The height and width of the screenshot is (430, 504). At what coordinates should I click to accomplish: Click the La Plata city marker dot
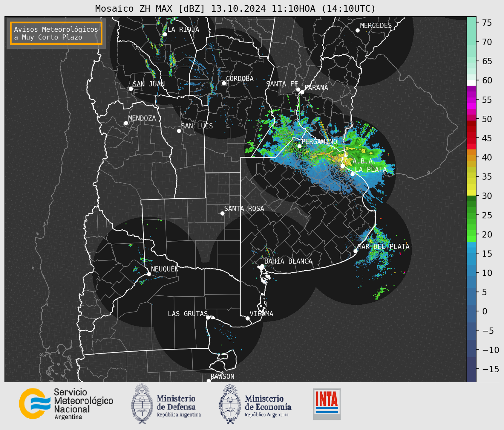[353, 174]
